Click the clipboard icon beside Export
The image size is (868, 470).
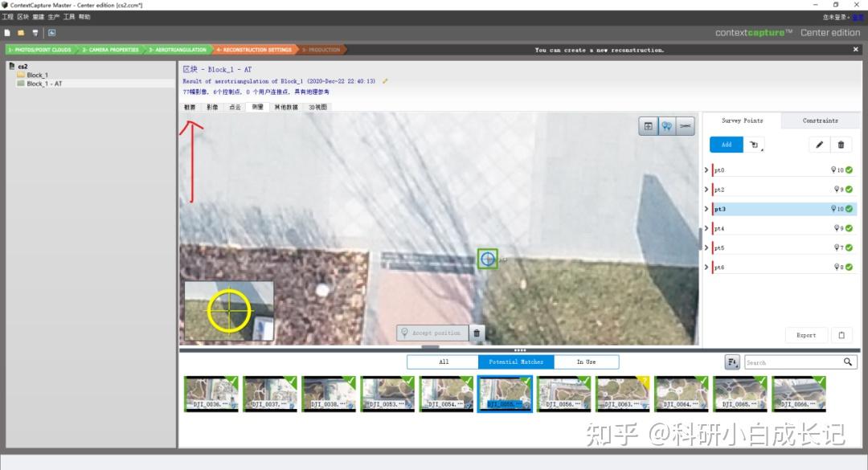click(841, 335)
